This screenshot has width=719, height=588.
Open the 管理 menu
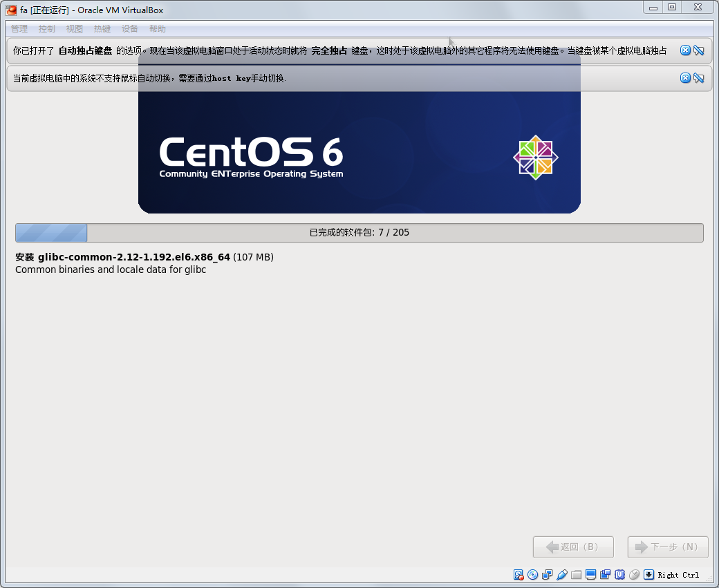pyautogui.click(x=19, y=29)
